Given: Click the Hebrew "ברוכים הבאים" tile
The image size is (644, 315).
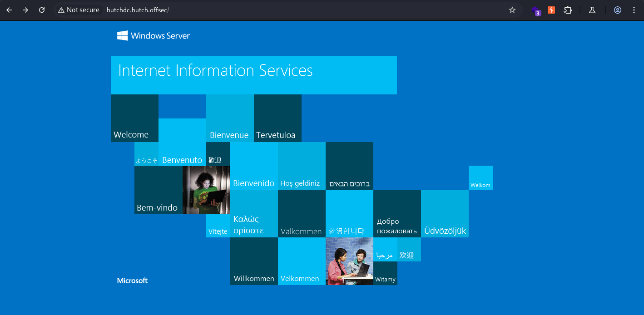Looking at the screenshot, I should 349,166.
